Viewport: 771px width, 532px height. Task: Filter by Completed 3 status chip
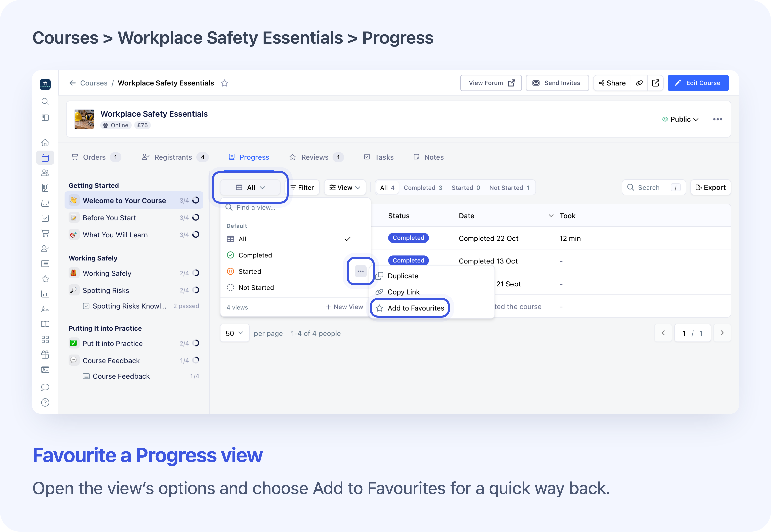click(x=423, y=188)
